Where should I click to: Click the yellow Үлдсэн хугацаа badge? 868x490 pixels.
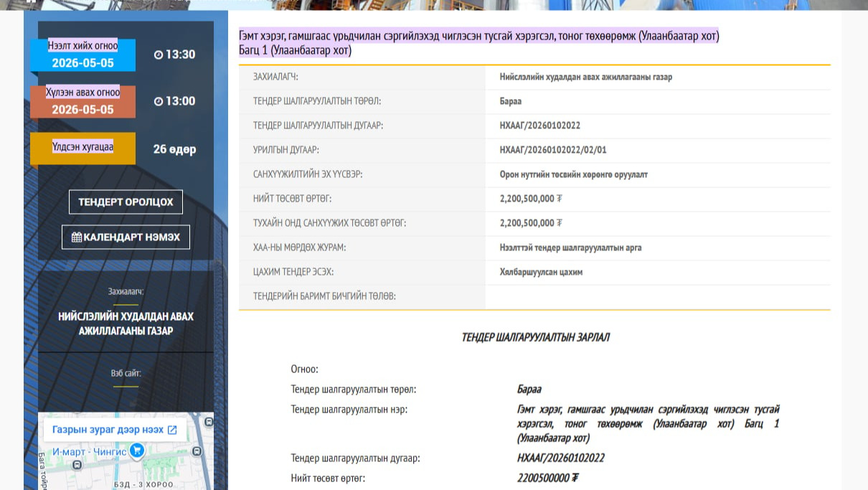(x=82, y=148)
